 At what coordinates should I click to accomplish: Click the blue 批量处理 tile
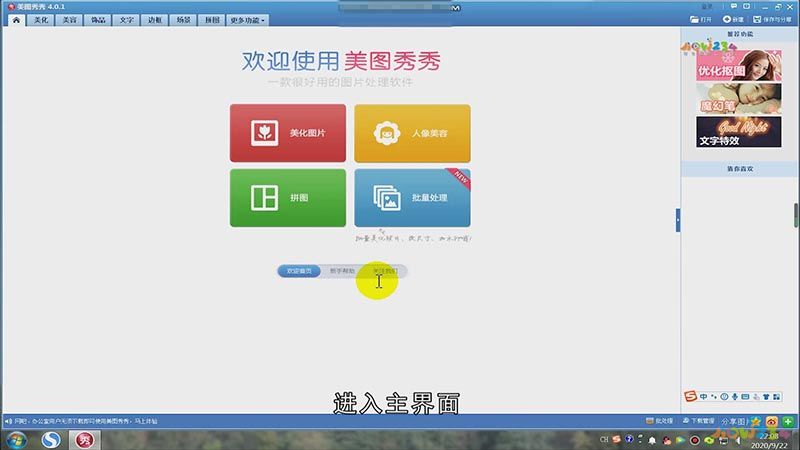pyautogui.click(x=412, y=198)
